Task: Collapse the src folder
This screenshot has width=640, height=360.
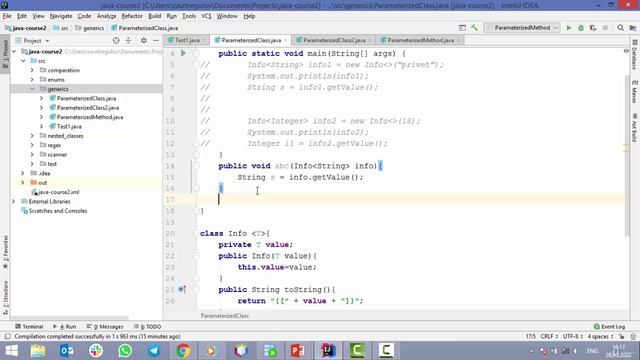Action: coord(23,61)
